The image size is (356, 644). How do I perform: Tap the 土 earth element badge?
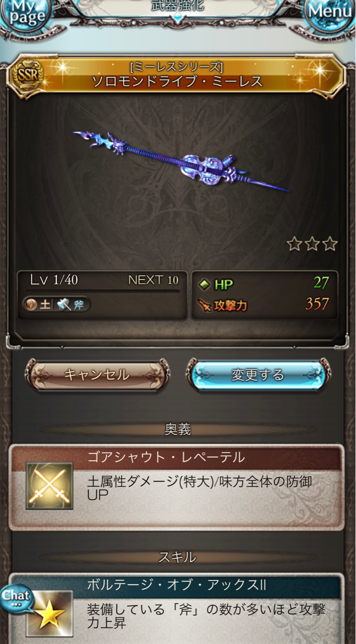(x=38, y=304)
